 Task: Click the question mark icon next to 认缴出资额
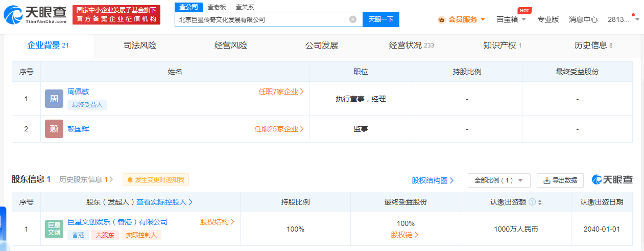[532, 202]
